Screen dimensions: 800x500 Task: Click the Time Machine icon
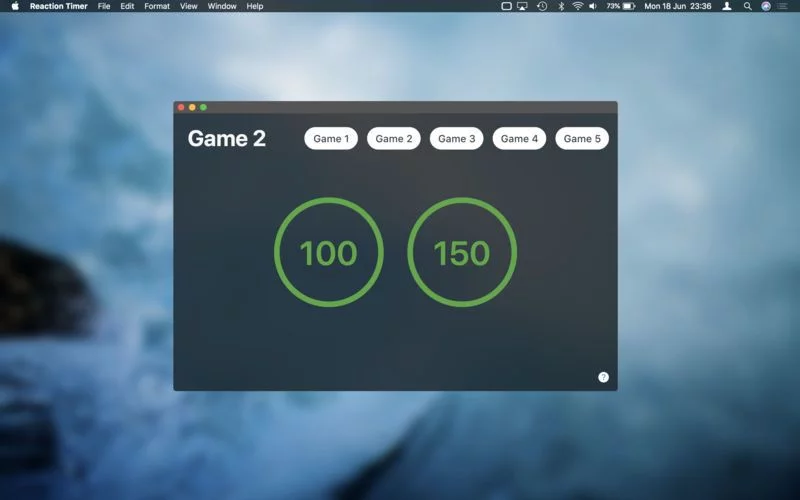(542, 6)
